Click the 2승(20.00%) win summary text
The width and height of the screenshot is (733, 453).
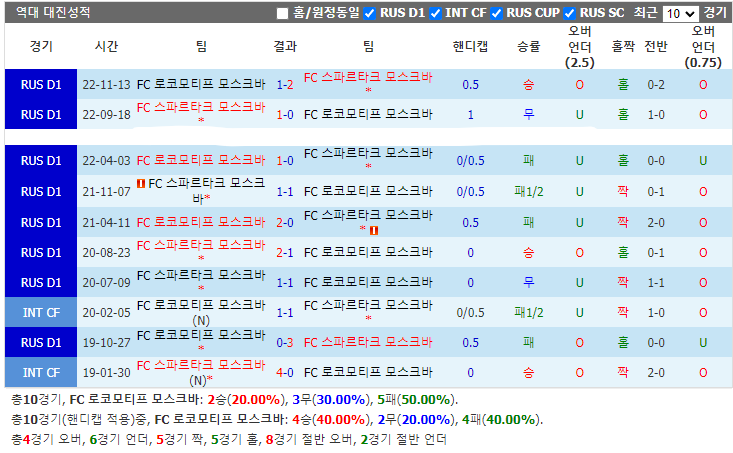pyautogui.click(x=246, y=400)
